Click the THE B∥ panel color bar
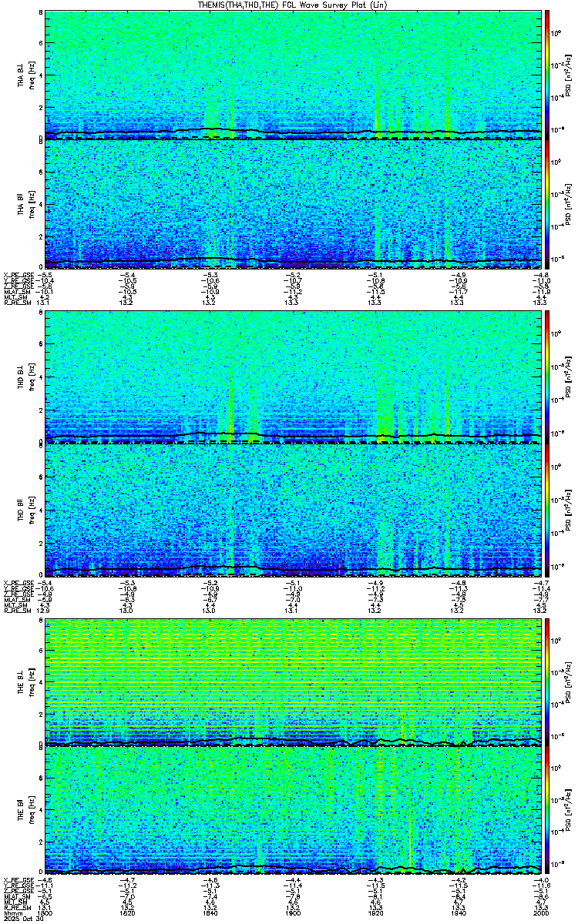 coord(547,810)
